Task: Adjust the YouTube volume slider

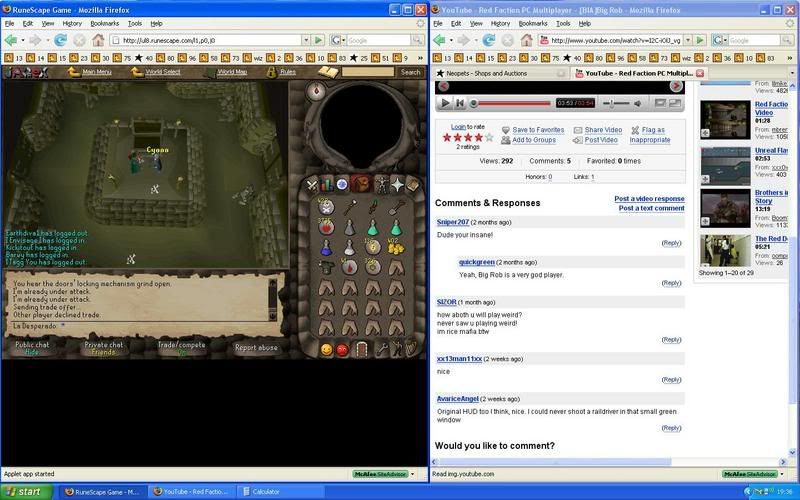Action: tap(616, 104)
